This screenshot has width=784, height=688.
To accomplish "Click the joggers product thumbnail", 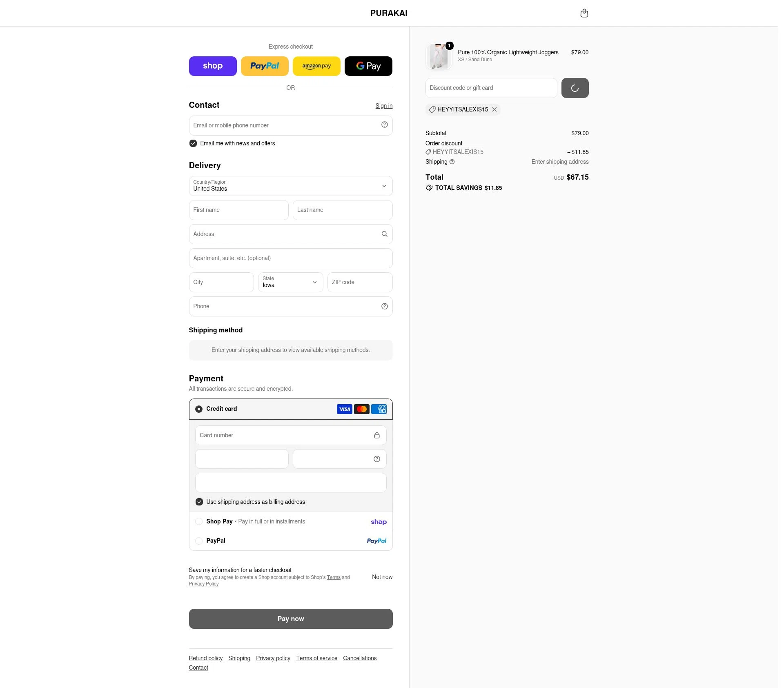I will (x=438, y=56).
